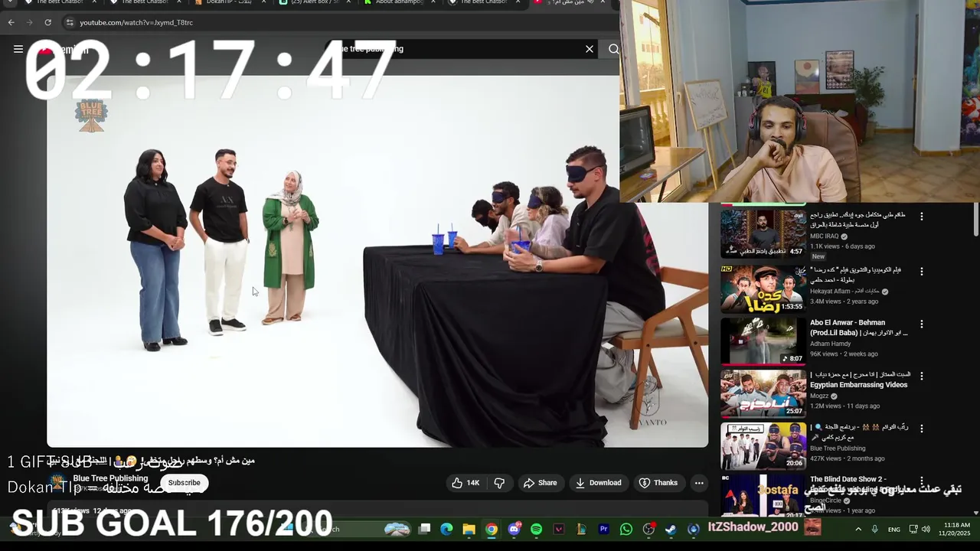The image size is (980, 551).
Task: Open the Thanks donation button
Action: (658, 483)
